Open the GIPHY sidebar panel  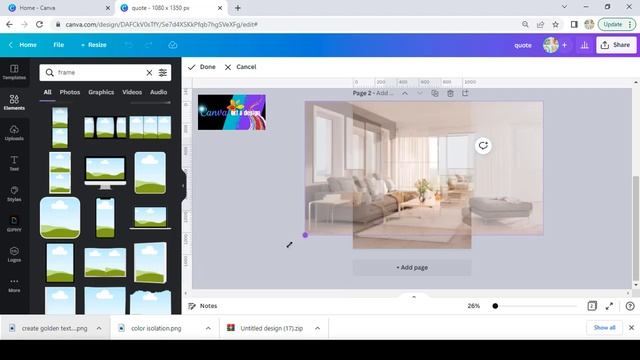(14, 224)
